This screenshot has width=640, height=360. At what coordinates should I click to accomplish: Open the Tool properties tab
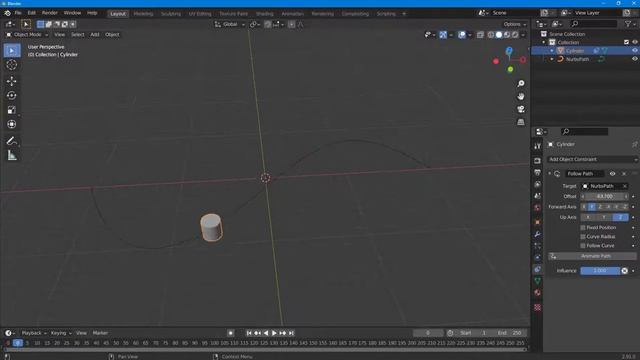tap(538, 146)
